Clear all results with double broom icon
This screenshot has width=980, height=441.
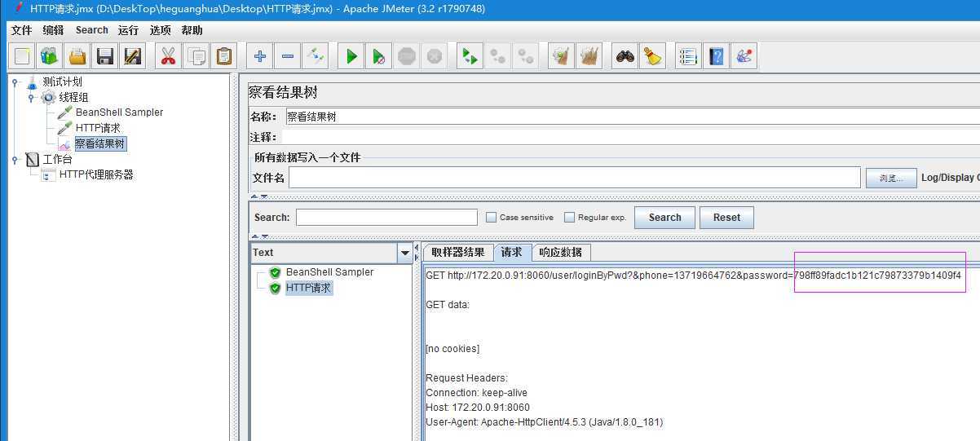click(589, 56)
